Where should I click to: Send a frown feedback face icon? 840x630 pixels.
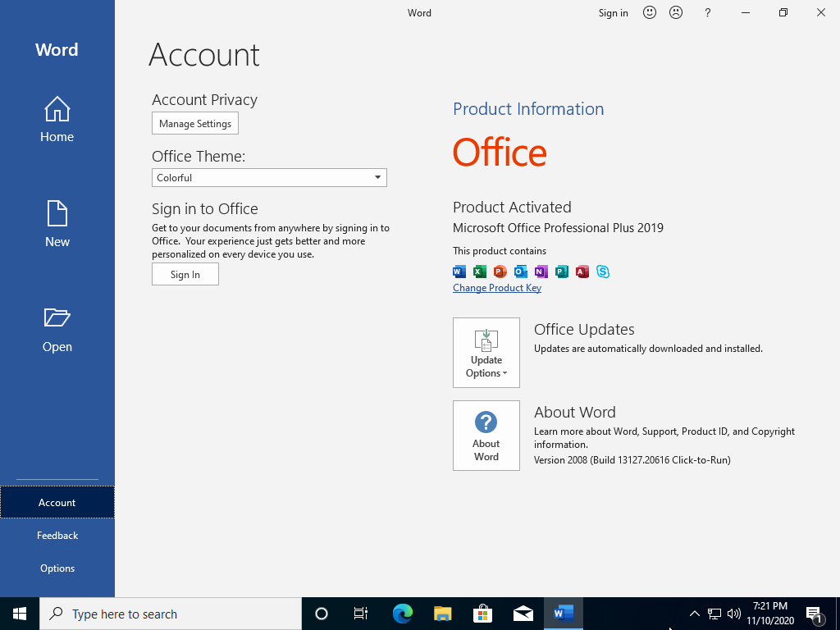676,12
